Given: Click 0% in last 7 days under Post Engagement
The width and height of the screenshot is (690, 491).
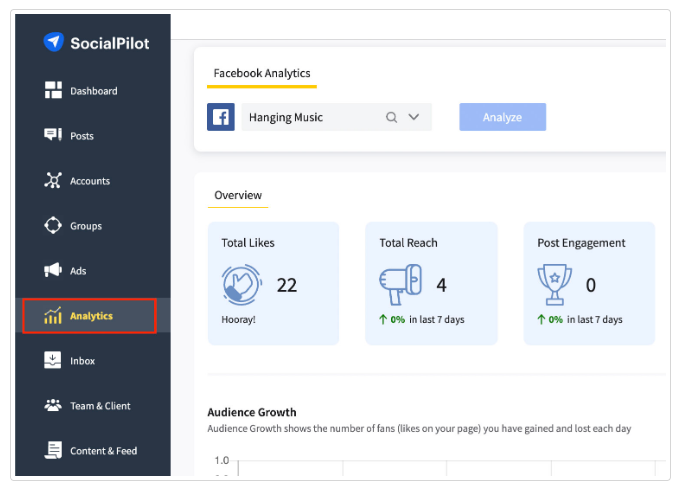Looking at the screenshot, I should coord(580,319).
